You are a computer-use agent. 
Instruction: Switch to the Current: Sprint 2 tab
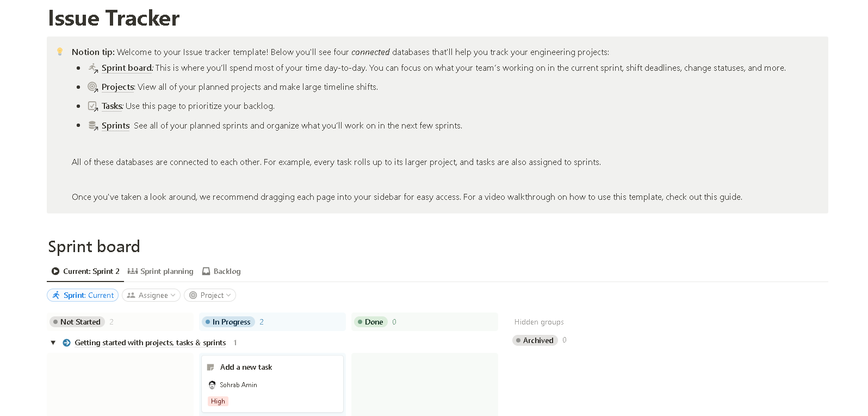pos(85,271)
